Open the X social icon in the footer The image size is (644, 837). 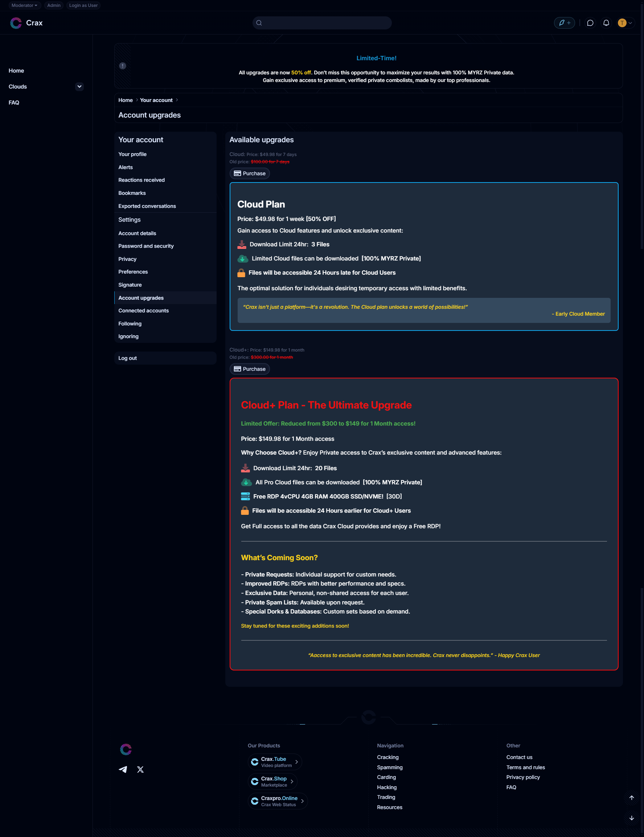[140, 770]
